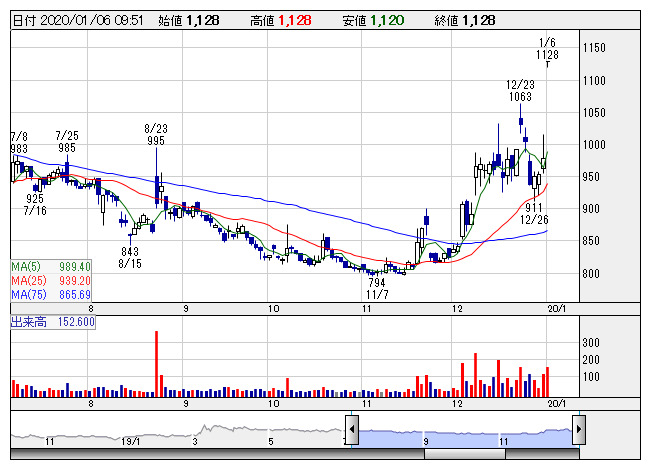Click the MA(75) legend value 865.69
The width and height of the screenshot is (652, 469).
pyautogui.click(x=75, y=295)
